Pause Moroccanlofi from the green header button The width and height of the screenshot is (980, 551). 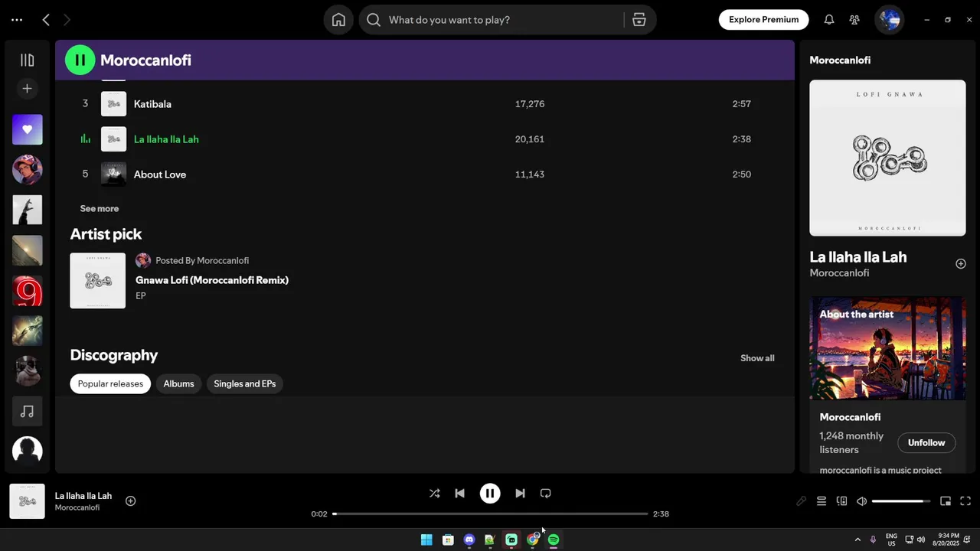coord(80,60)
